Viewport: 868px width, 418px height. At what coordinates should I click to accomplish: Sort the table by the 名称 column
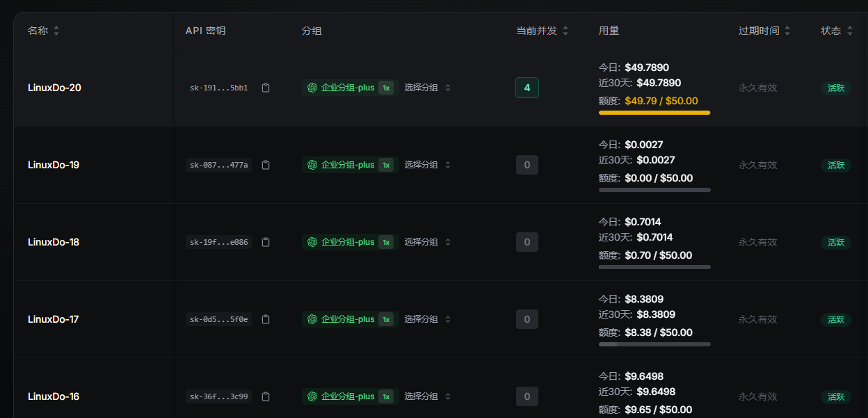[x=56, y=31]
